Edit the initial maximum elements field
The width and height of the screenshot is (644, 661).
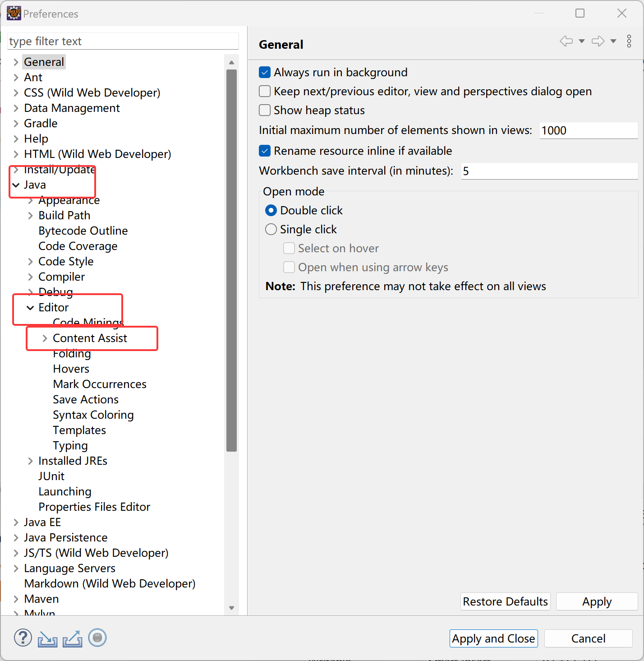tap(589, 131)
